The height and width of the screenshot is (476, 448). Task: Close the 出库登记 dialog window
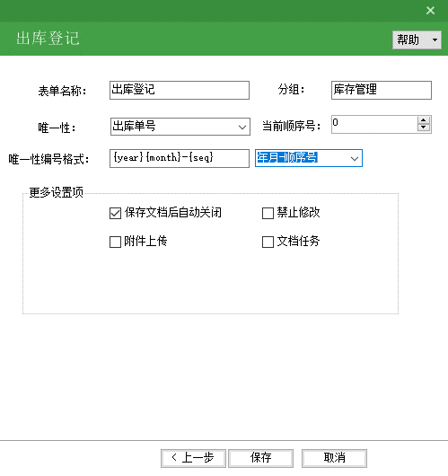(x=430, y=11)
